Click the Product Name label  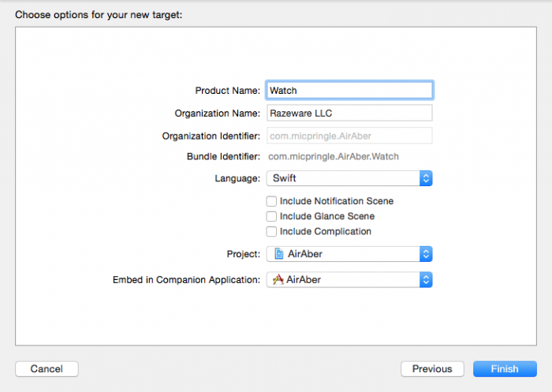click(x=227, y=91)
